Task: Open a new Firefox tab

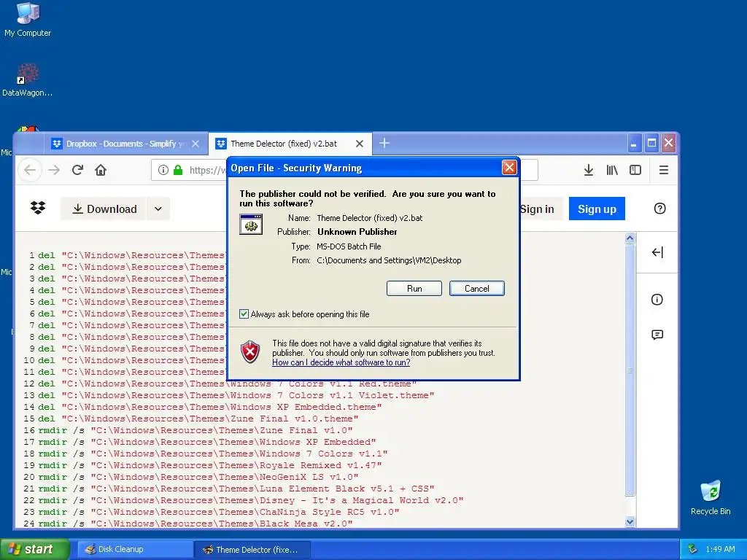Action: click(384, 143)
